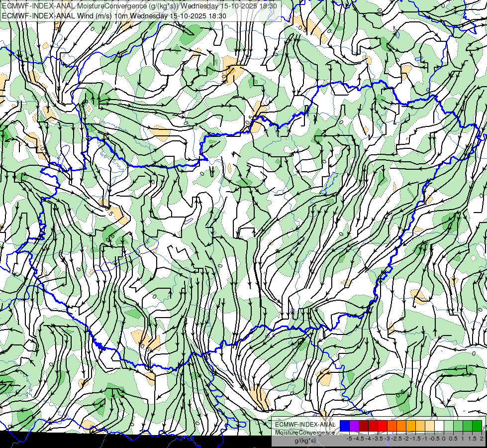The width and height of the screenshot is (487, 448).
Task: Click the purple legend color swatch
Action: click(x=354, y=426)
